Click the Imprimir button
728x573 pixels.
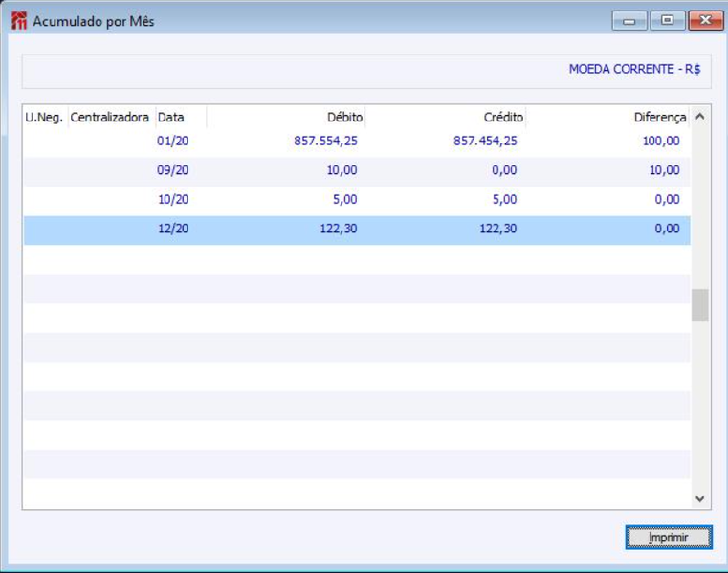669,538
